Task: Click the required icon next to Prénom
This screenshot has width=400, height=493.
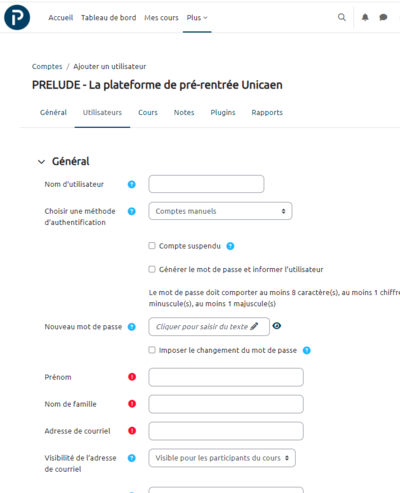Action: [x=132, y=377]
